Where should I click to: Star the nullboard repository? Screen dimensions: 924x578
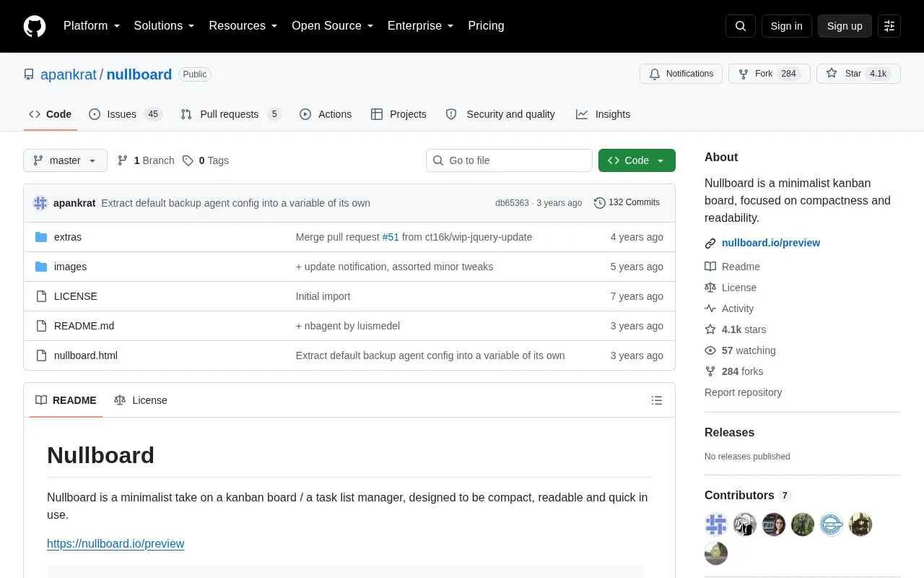858,74
